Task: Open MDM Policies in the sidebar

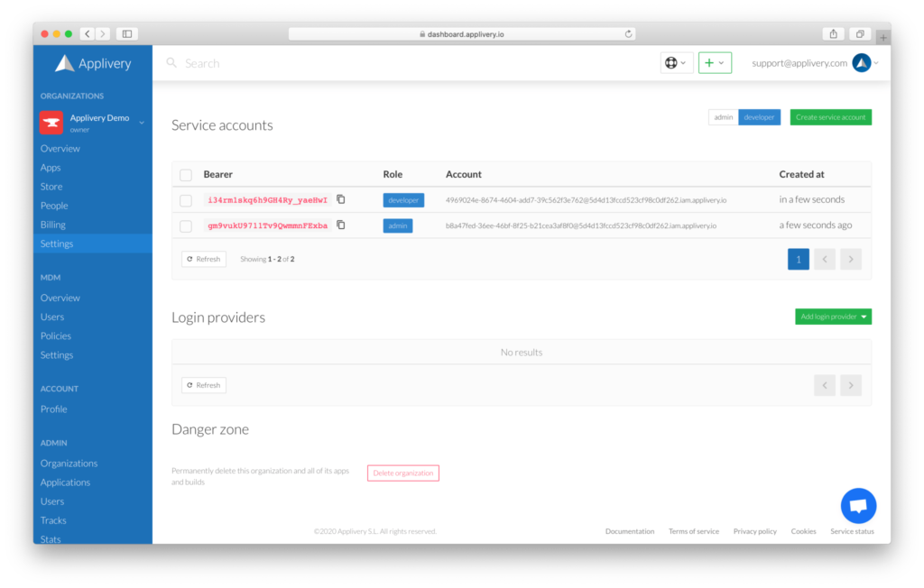Action: tap(56, 335)
